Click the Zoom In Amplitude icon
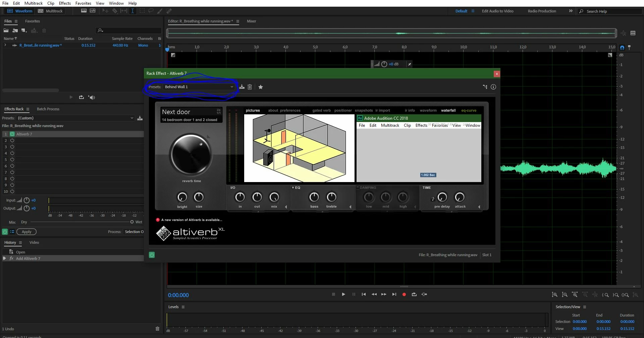Image resolution: width=644 pixels, height=338 pixels. (x=555, y=295)
